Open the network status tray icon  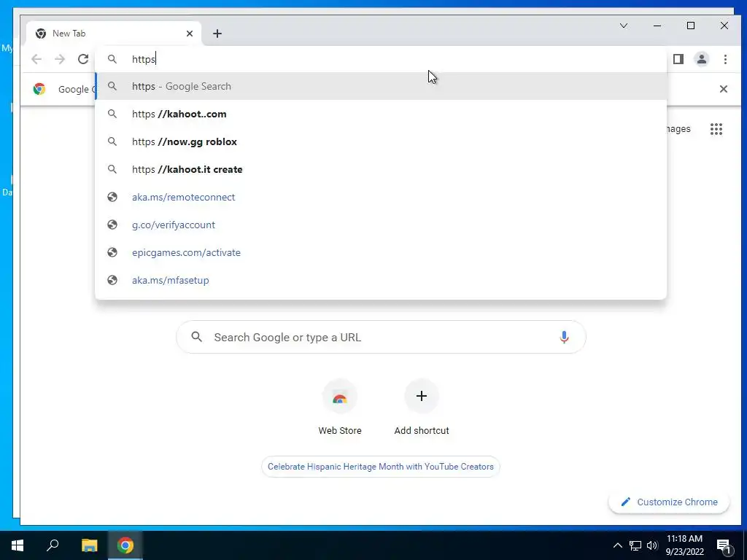tap(635, 545)
